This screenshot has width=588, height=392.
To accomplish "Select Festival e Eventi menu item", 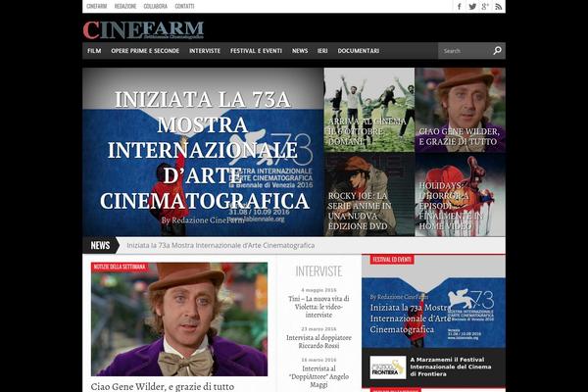I will tap(256, 51).
